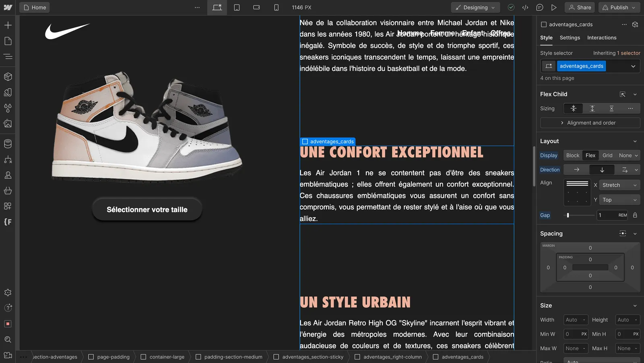This screenshot has height=363, width=644.
Task: Open the Logic flows panel
Action: pyautogui.click(x=8, y=159)
